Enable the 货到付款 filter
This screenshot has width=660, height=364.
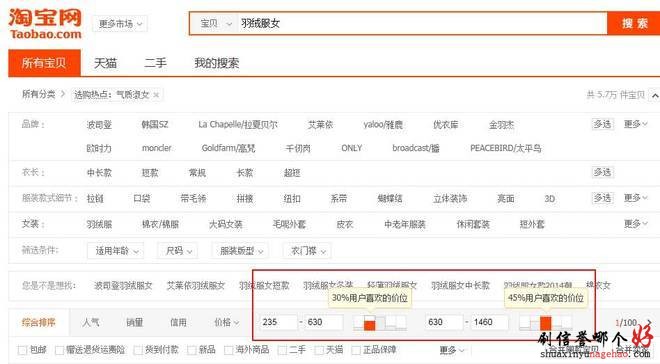click(138, 350)
